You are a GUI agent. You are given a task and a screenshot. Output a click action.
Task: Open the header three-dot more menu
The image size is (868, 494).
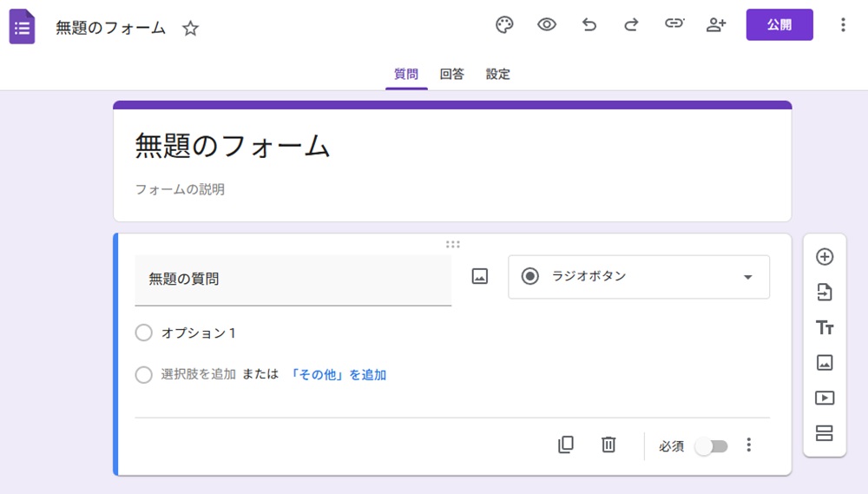click(x=842, y=25)
